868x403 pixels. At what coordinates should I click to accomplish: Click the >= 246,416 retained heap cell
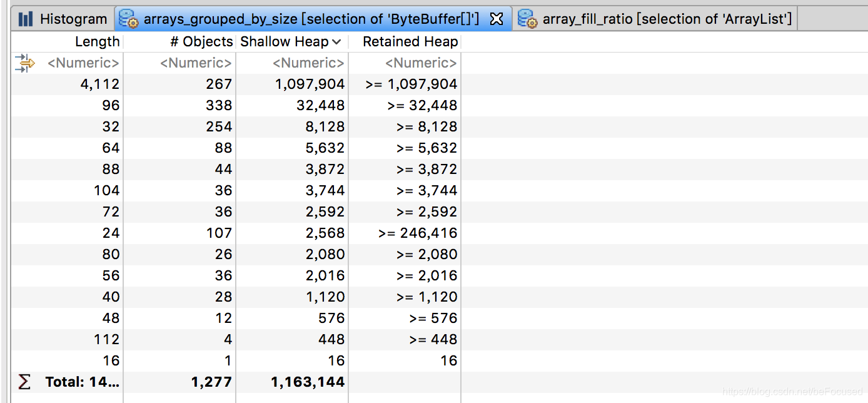(x=418, y=233)
